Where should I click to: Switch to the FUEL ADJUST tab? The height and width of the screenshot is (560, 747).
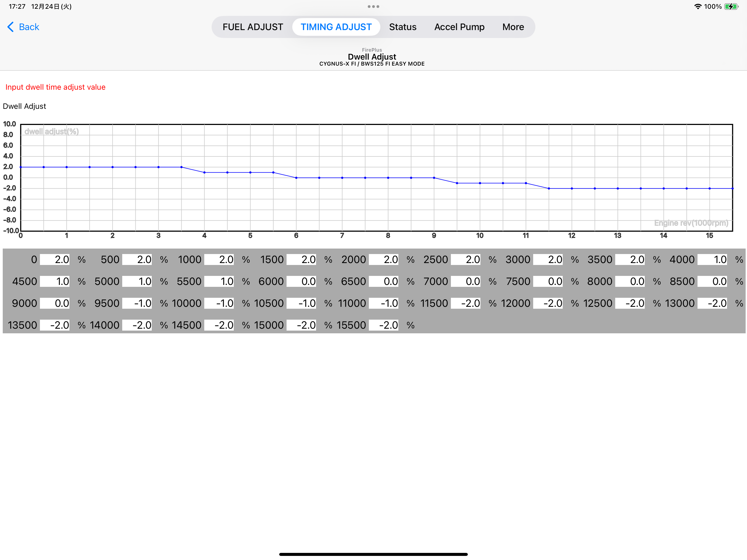click(253, 27)
